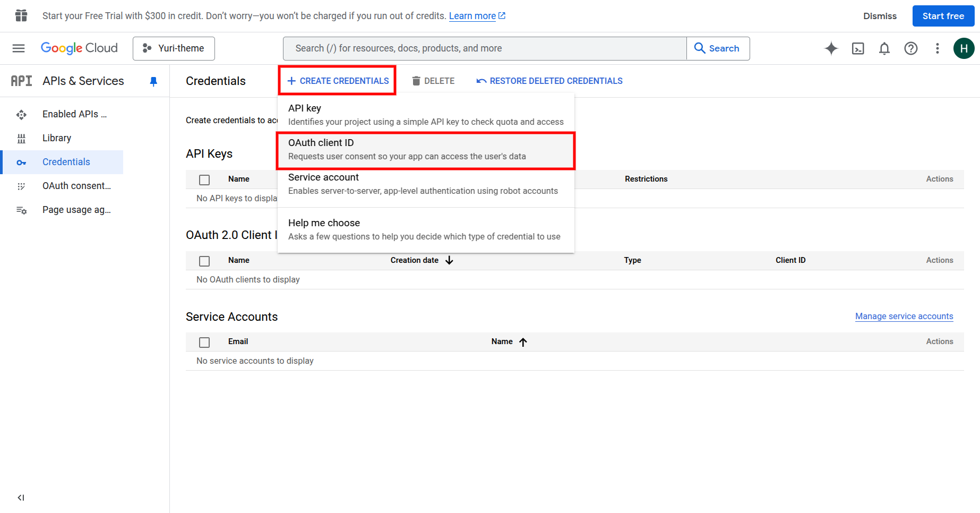The height and width of the screenshot is (513, 980).
Task: Open the notifications bell
Action: [x=884, y=48]
